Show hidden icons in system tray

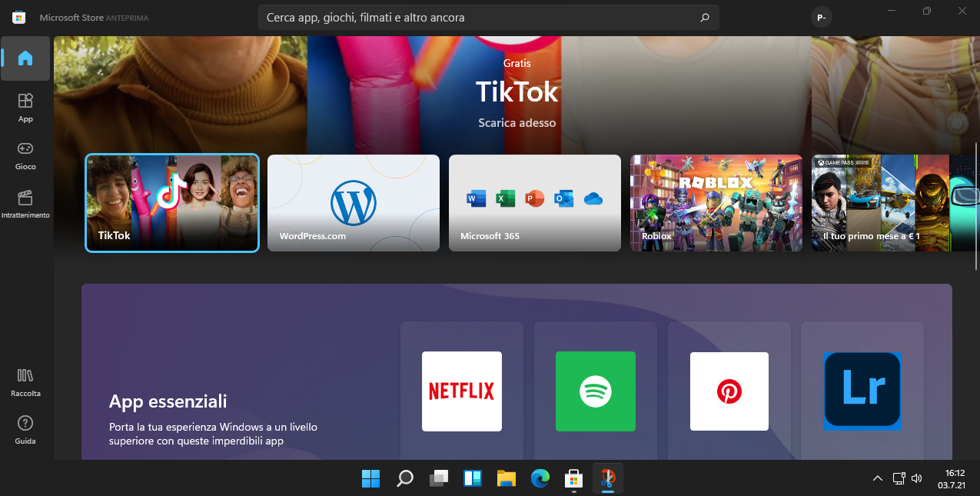pos(877,478)
